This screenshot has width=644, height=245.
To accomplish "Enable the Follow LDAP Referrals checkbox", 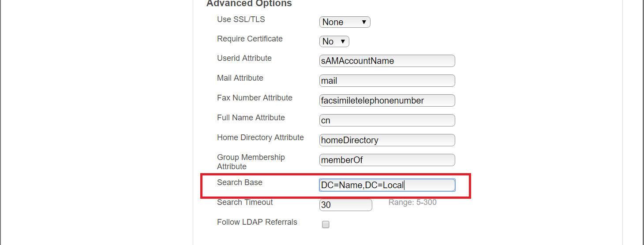I will 326,224.
